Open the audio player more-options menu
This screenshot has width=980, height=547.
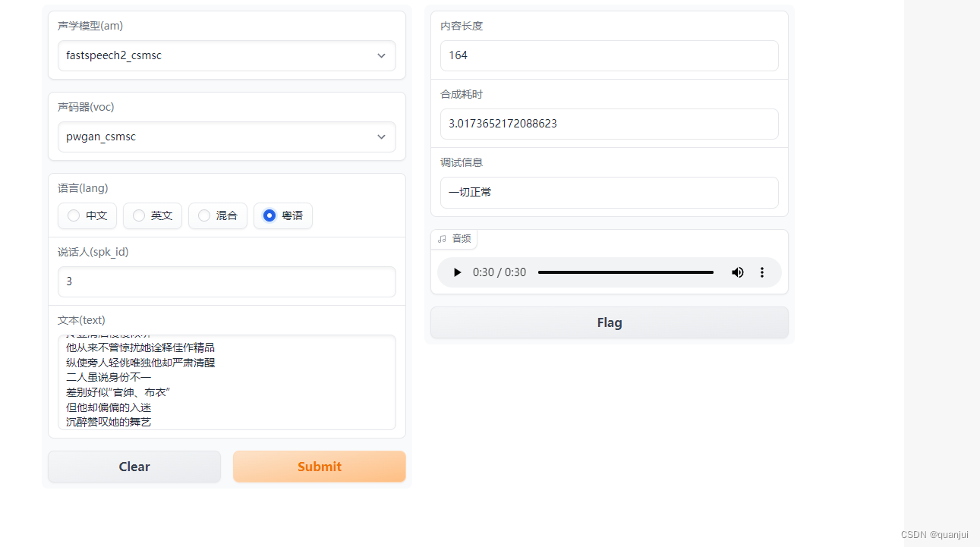[762, 272]
